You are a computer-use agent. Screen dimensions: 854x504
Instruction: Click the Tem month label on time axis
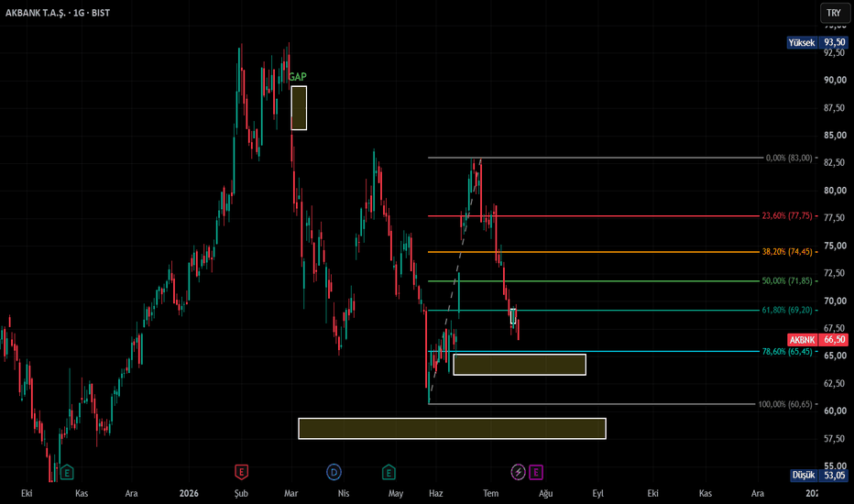491,493
